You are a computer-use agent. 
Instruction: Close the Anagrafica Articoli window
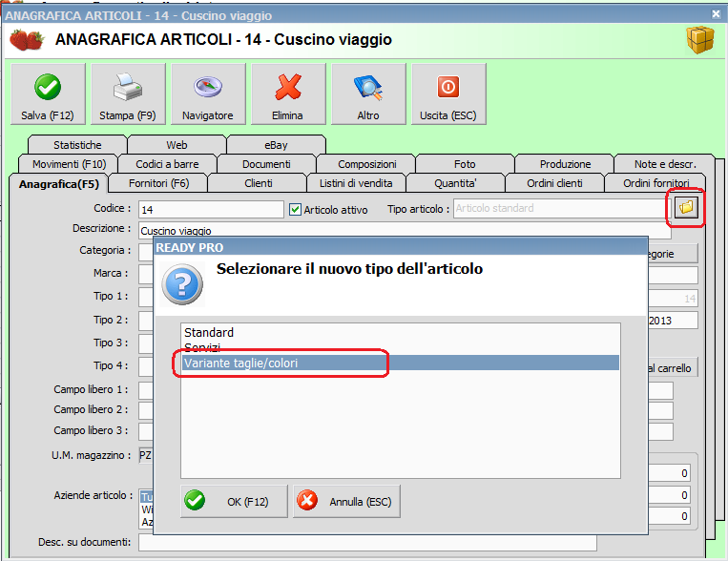click(716, 14)
